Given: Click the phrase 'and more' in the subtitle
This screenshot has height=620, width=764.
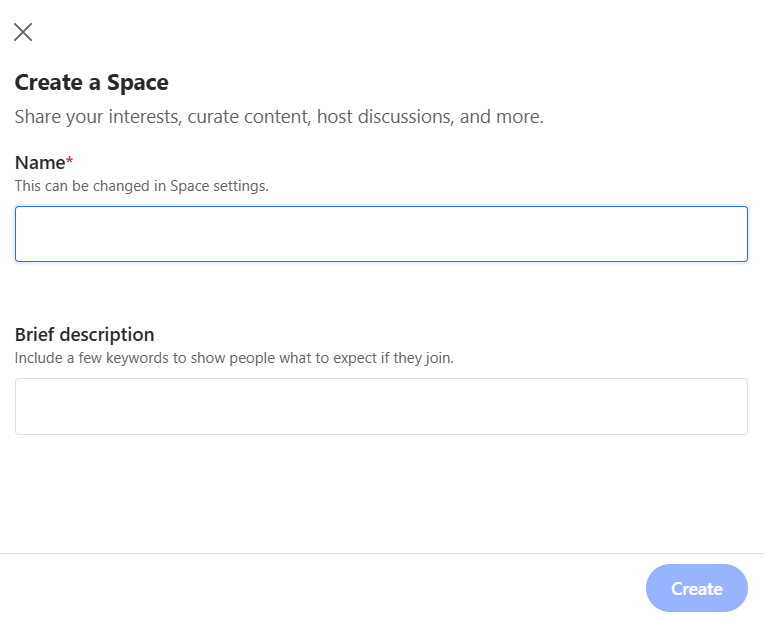Looking at the screenshot, I should click(x=501, y=117).
